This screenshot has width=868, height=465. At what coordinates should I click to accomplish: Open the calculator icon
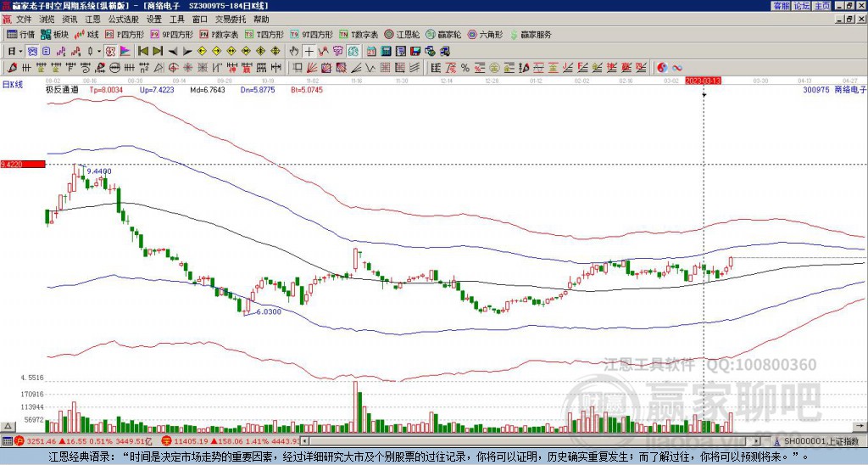click(x=386, y=52)
